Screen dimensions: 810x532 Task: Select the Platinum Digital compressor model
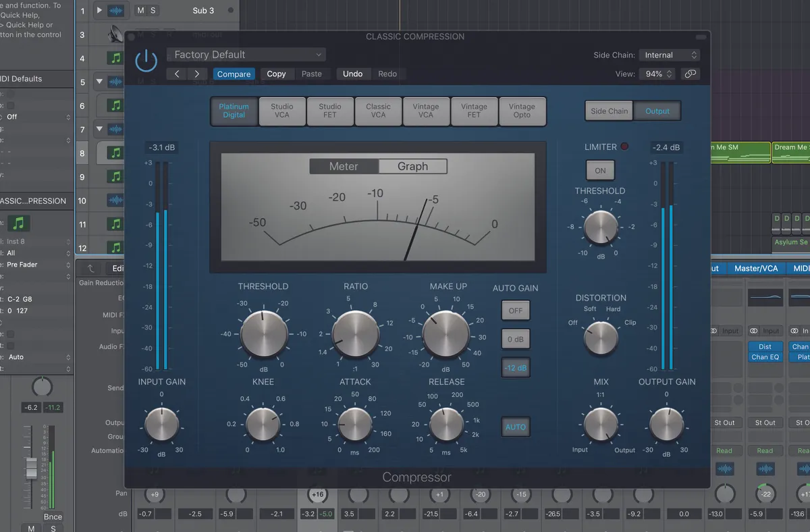[x=234, y=111]
